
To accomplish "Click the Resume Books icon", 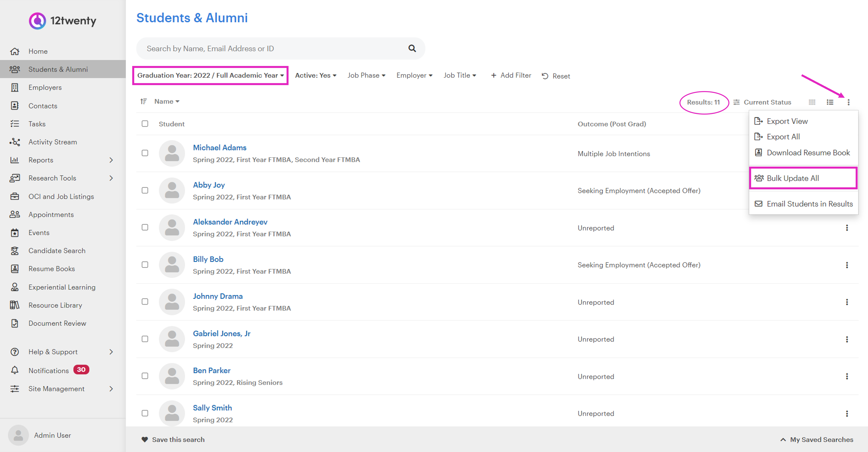I will pyautogui.click(x=15, y=269).
